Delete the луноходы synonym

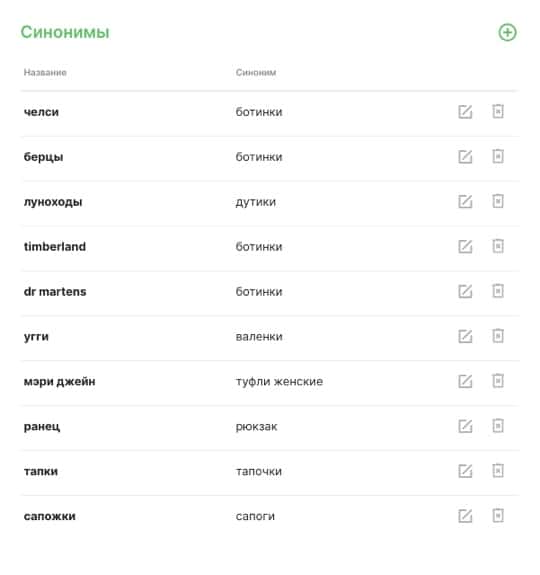[498, 201]
